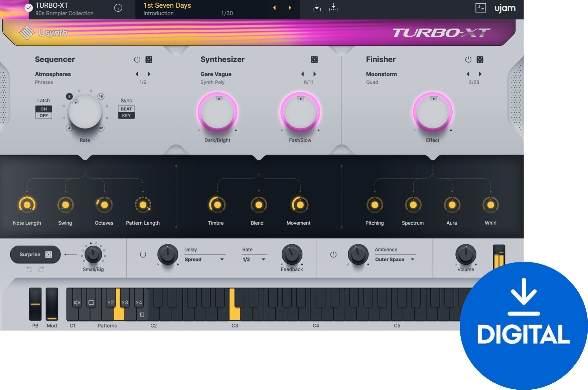This screenshot has height=390, width=588.
Task: Click the mute key on keyboard
Action: 77,303
